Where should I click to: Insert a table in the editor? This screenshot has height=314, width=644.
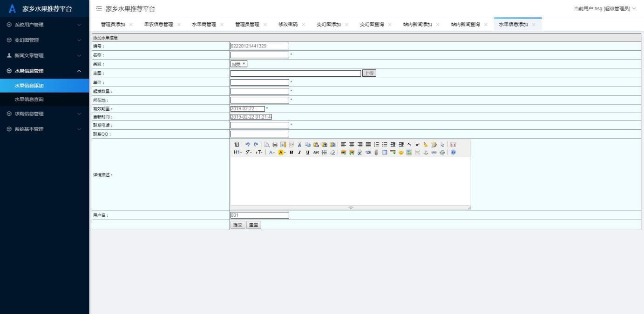pyautogui.click(x=385, y=152)
